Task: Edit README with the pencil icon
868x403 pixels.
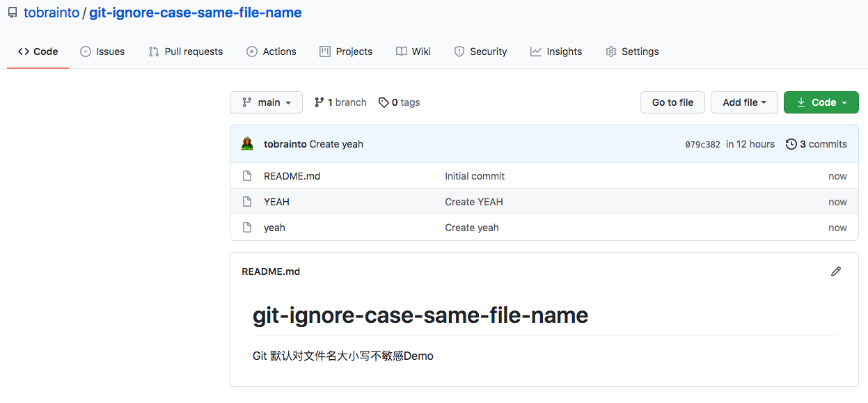Action: [836, 271]
